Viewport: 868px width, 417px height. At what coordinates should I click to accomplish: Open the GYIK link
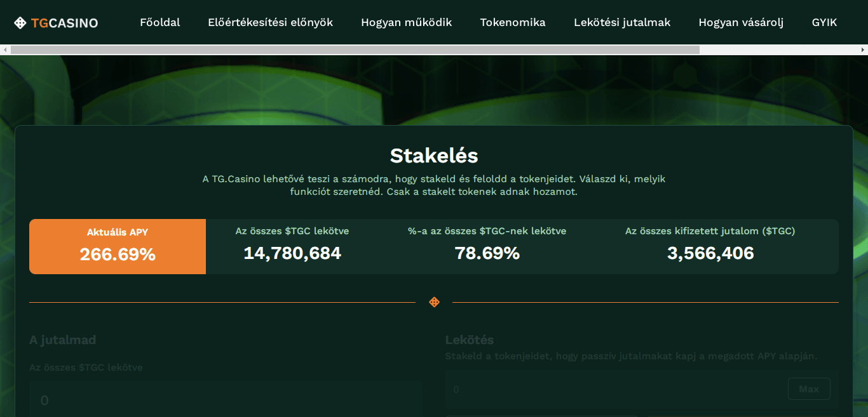coord(825,23)
